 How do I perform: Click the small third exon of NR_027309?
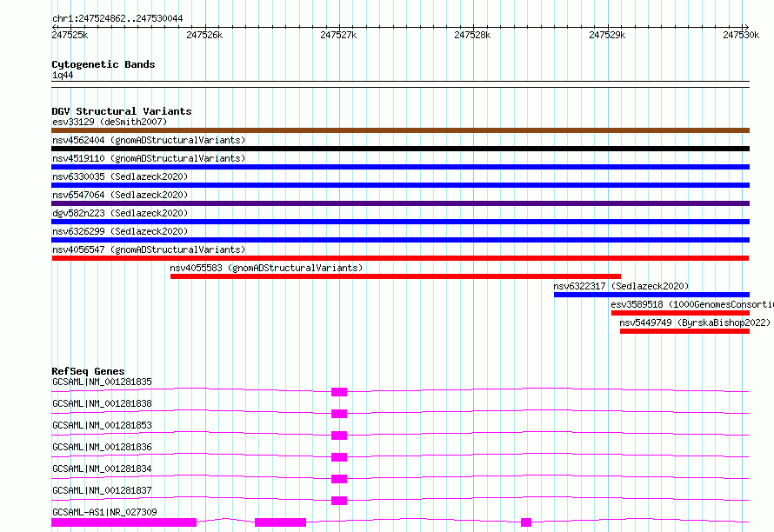pyautogui.click(x=526, y=522)
